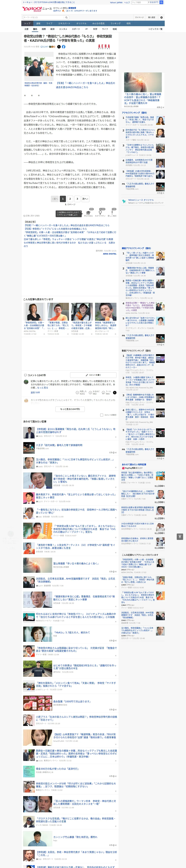The height and width of the screenshot is (868, 186).
Task: Open the settings gear icon
Action: pos(161,18)
